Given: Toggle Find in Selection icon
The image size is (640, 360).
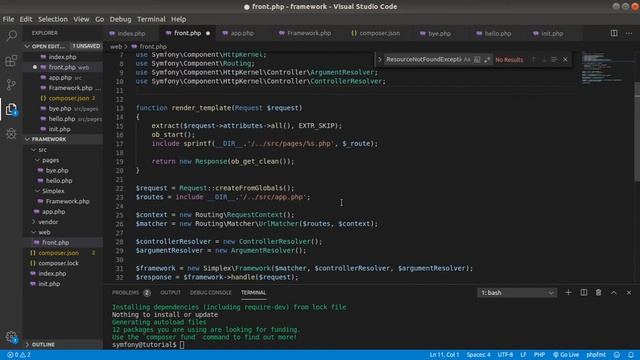Looking at the screenshot, I should point(554,60).
